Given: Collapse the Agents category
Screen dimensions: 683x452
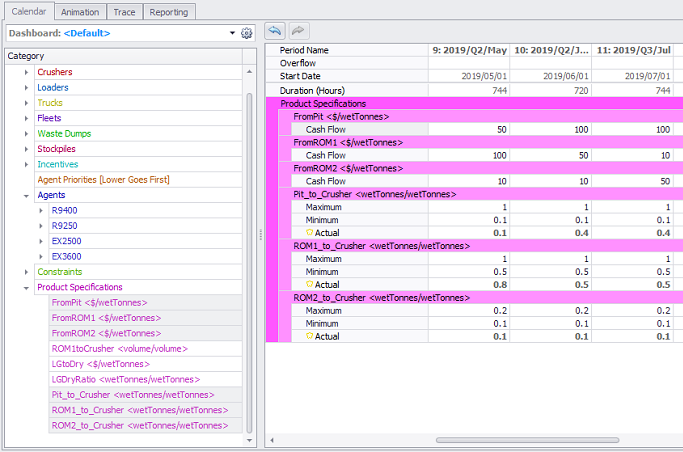Looking at the screenshot, I should click(27, 195).
